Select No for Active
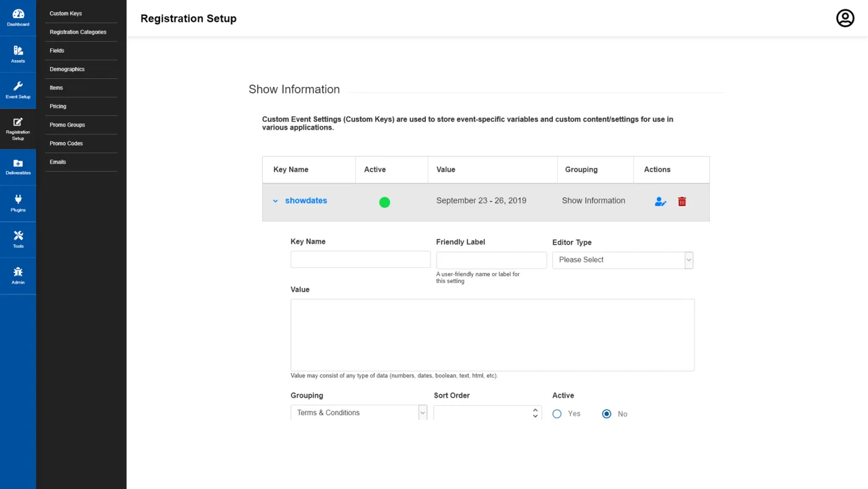The height and width of the screenshot is (489, 868). tap(607, 414)
